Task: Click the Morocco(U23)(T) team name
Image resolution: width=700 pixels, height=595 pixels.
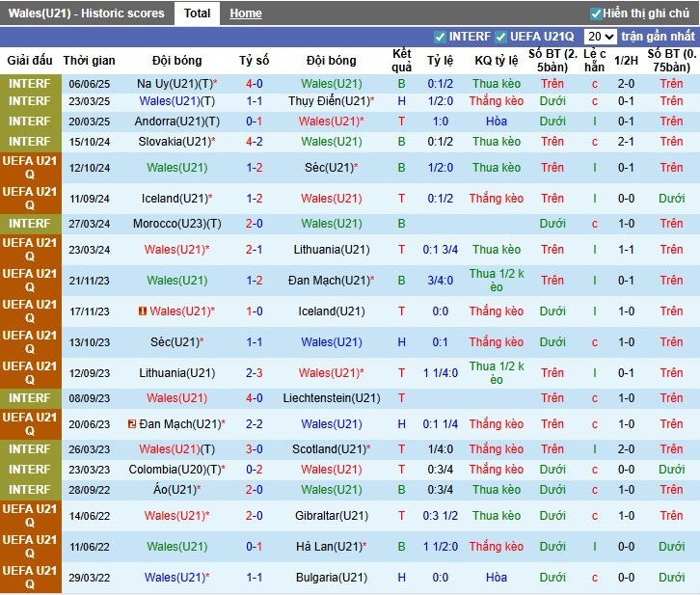Action: [x=176, y=224]
